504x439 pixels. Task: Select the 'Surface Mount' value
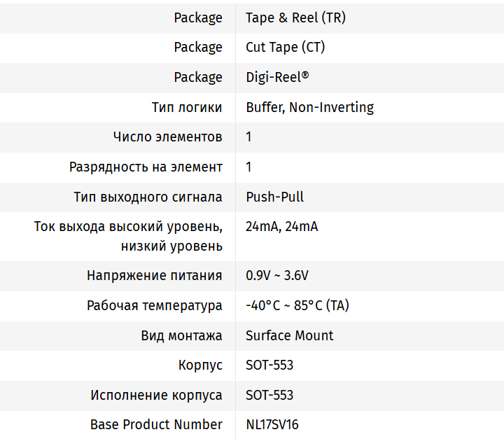[289, 335]
